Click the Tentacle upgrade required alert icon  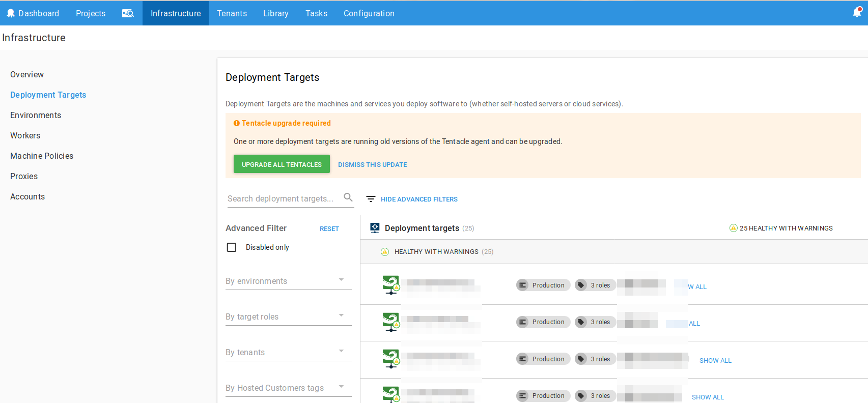tap(237, 123)
